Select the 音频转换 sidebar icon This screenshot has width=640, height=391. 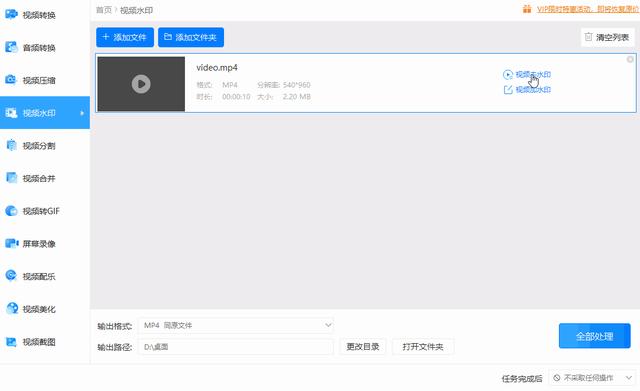(11, 47)
